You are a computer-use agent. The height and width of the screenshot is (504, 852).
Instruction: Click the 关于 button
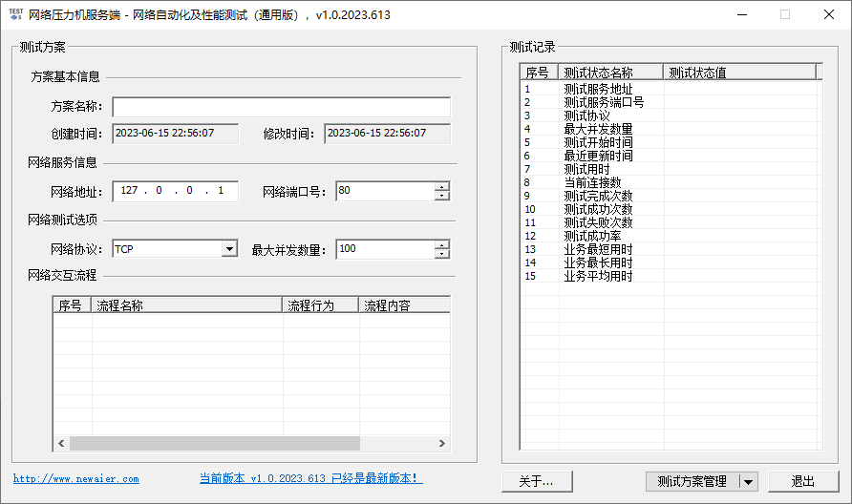click(x=541, y=482)
